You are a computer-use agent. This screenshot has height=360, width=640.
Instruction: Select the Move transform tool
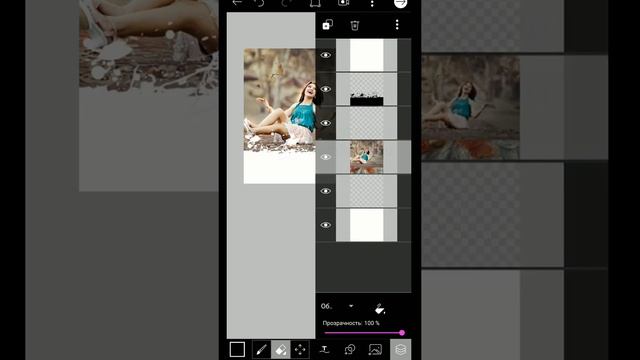300,350
